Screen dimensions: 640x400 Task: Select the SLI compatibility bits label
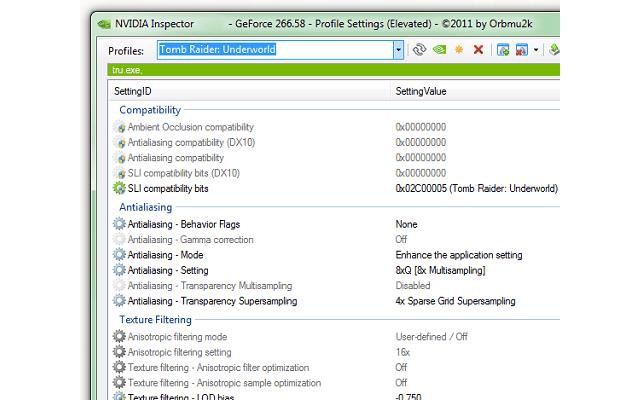pyautogui.click(x=168, y=188)
